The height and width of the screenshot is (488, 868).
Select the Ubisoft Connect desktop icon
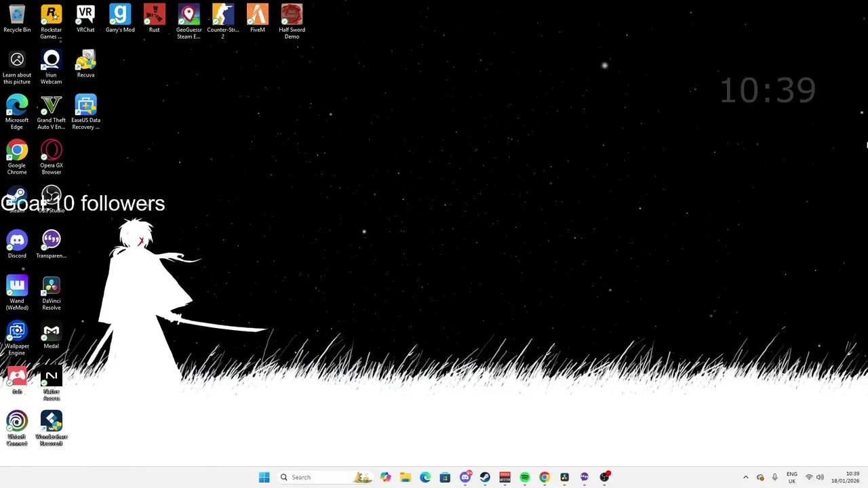coord(17,428)
